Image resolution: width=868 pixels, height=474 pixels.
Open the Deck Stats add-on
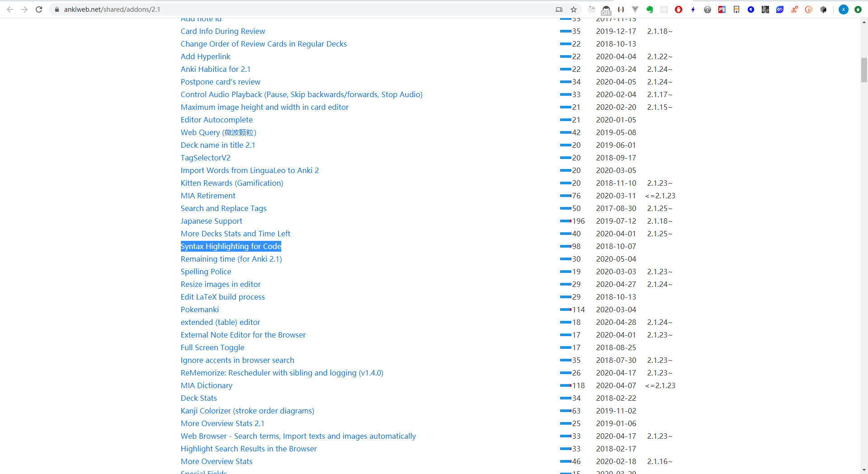(x=199, y=398)
